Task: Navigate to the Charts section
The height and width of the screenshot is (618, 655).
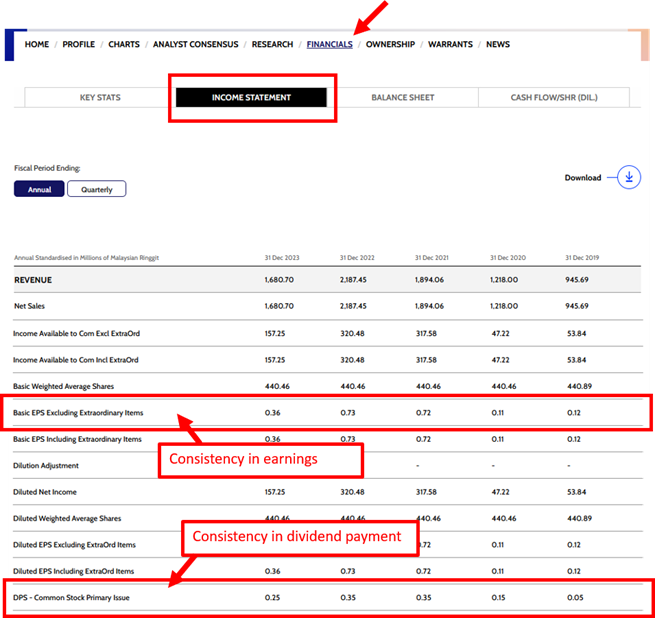Action: pos(124,45)
